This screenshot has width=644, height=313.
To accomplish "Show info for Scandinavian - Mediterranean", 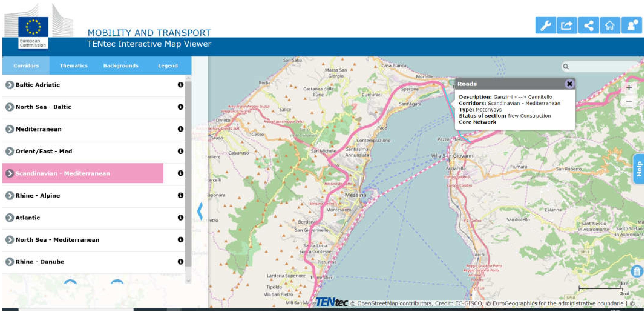I will (x=180, y=173).
